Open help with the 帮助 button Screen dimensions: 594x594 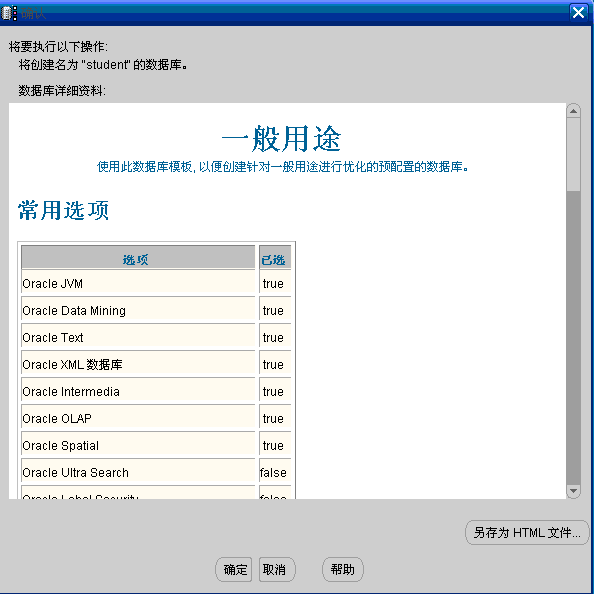pos(342,569)
